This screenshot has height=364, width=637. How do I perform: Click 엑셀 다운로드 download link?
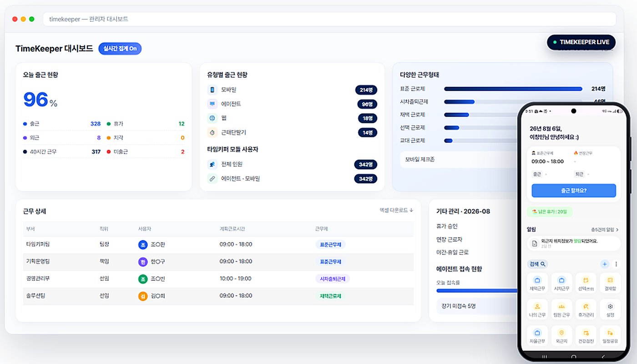[396, 210]
